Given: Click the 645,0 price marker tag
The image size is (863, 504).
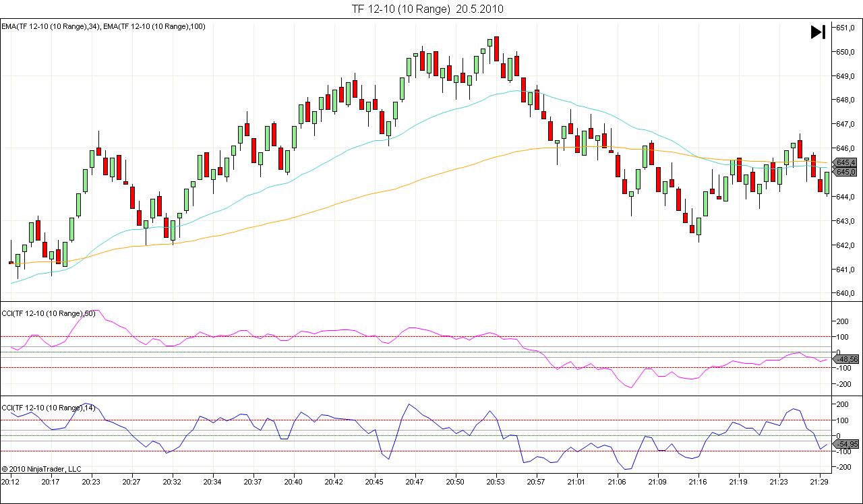Looking at the screenshot, I should pyautogui.click(x=845, y=172).
